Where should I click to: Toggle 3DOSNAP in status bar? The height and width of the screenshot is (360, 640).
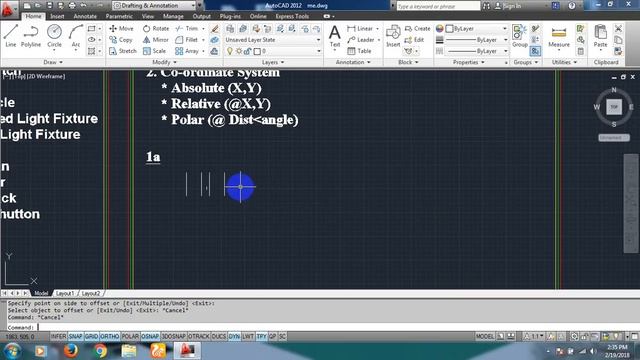click(173, 336)
